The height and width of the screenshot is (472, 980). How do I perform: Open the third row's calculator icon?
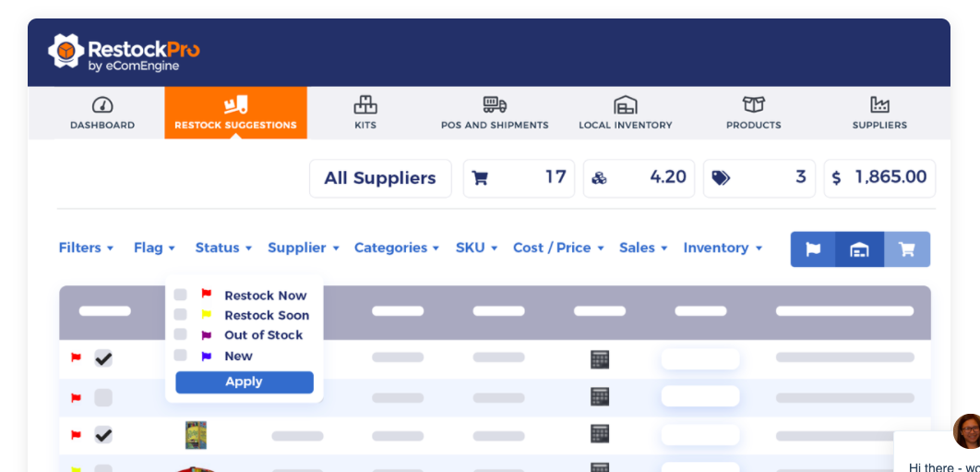tap(600, 434)
